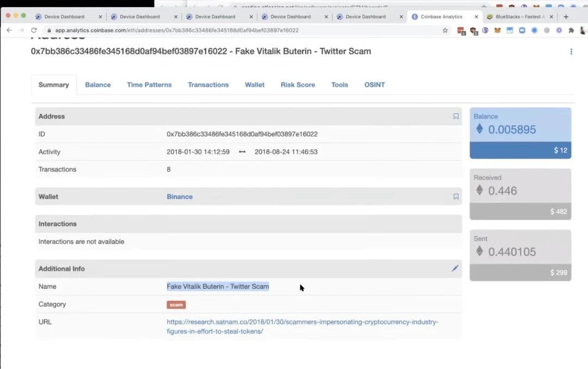Screen dimensions: 588x369
Task: Open the MetaMask fox extension
Action: click(497, 31)
